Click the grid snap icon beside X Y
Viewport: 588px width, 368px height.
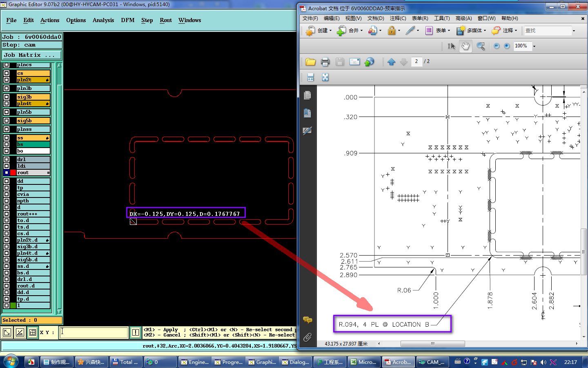[33, 332]
